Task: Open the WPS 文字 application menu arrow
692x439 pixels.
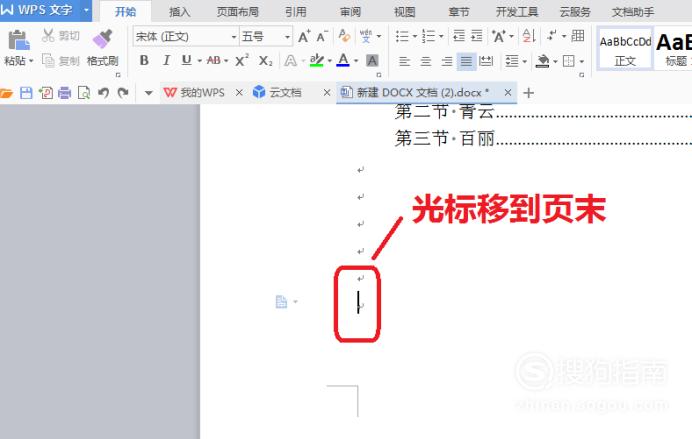Action: pos(86,10)
